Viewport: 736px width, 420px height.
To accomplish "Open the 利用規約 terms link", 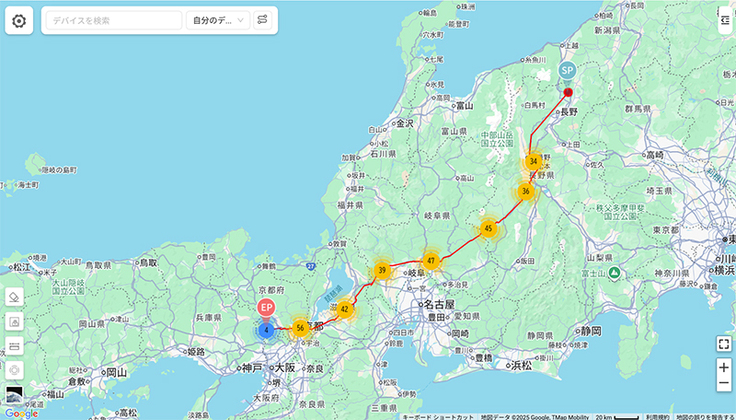I will tap(657, 416).
